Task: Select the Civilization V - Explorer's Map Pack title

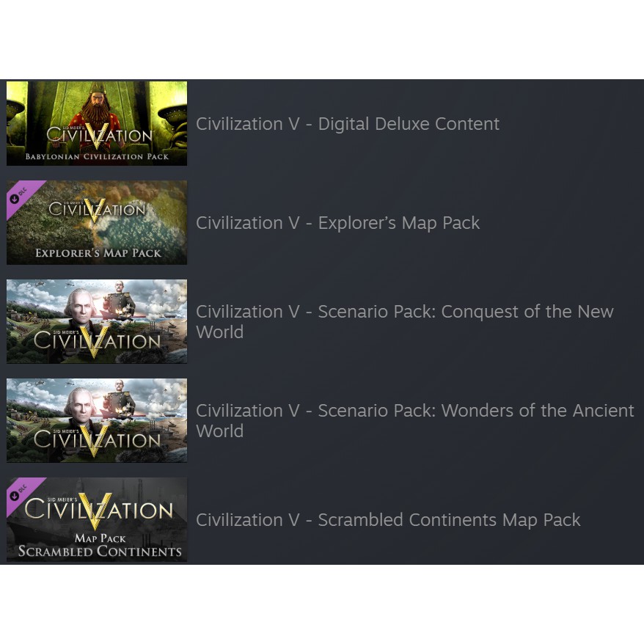Action: (337, 223)
